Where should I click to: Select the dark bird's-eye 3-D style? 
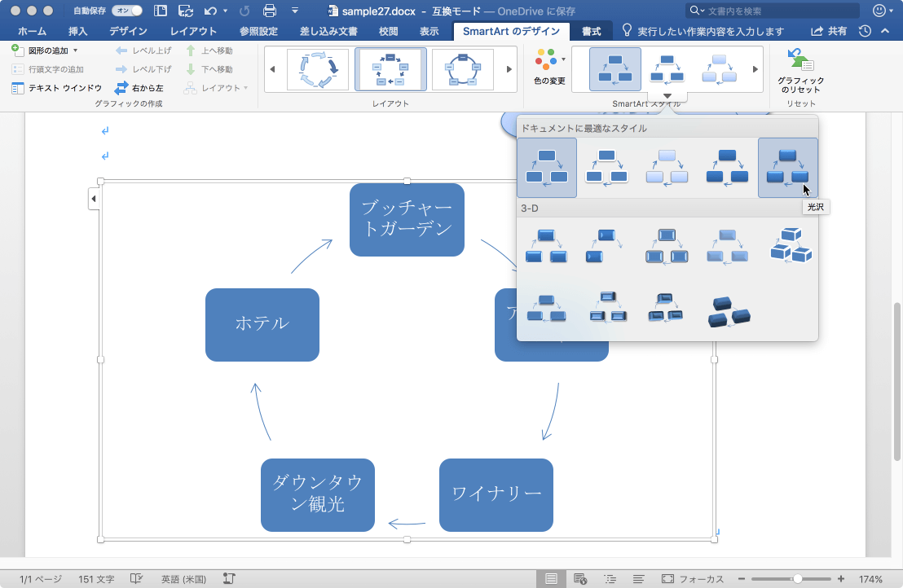pos(729,312)
